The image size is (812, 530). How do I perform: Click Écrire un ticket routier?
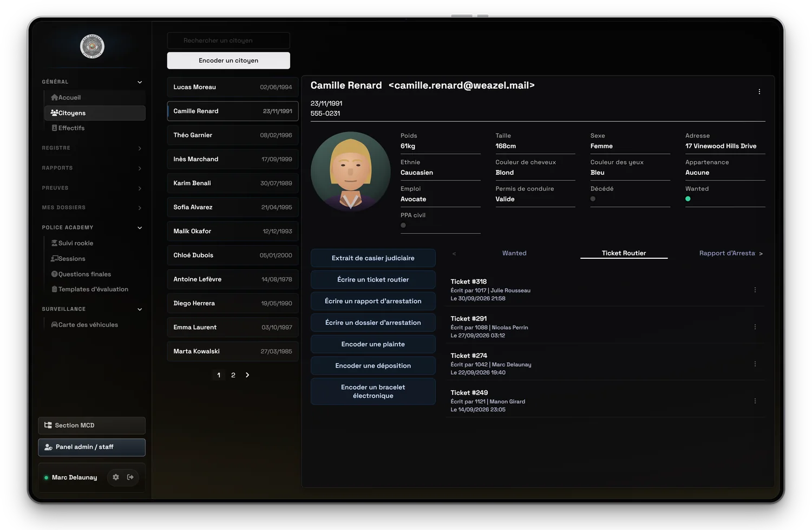pos(373,280)
